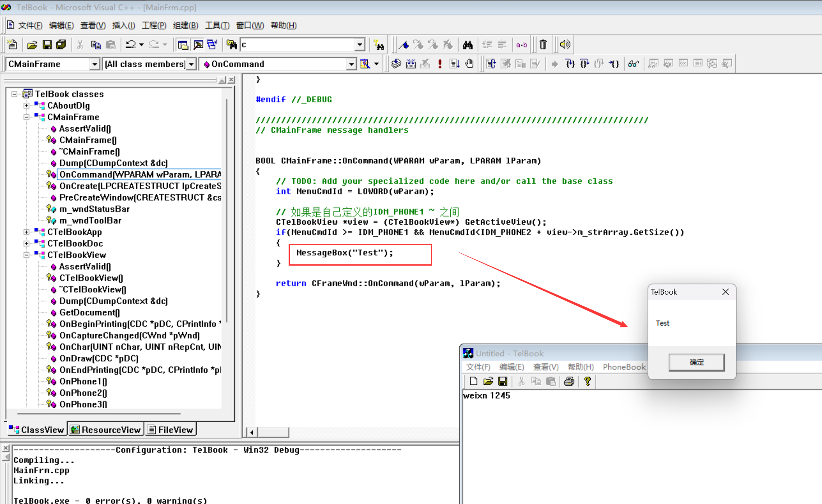Screen dimensions: 822x504
Task: Open the Window List icon
Action: coord(212,44)
